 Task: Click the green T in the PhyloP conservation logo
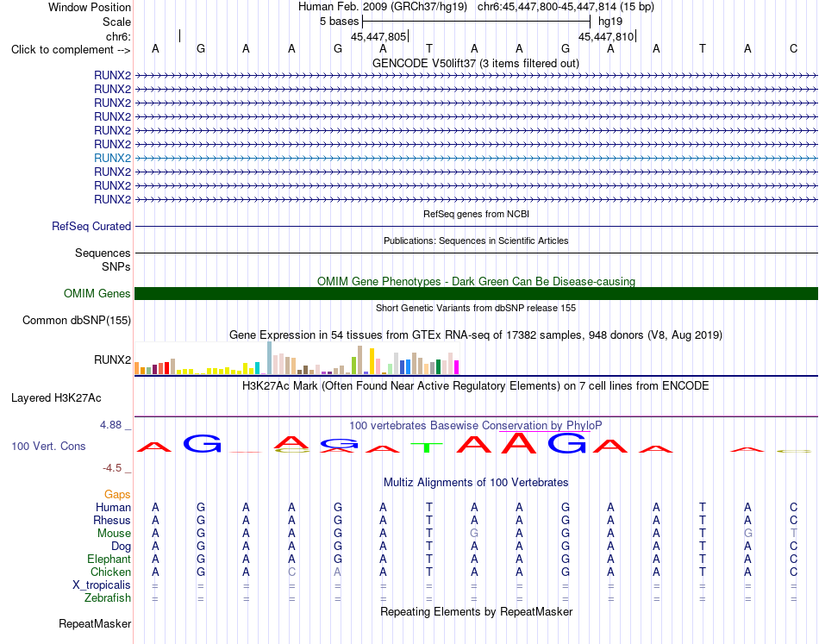pyautogui.click(x=428, y=447)
